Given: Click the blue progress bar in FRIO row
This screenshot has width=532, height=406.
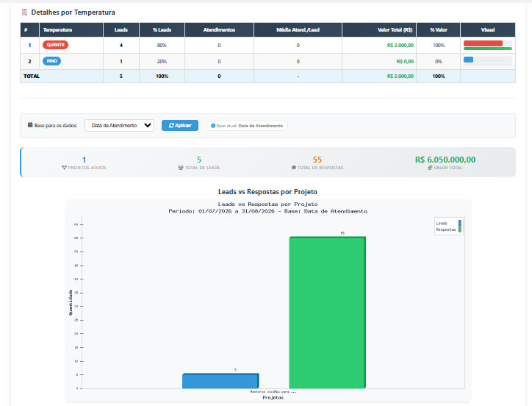Looking at the screenshot, I should (x=468, y=60).
